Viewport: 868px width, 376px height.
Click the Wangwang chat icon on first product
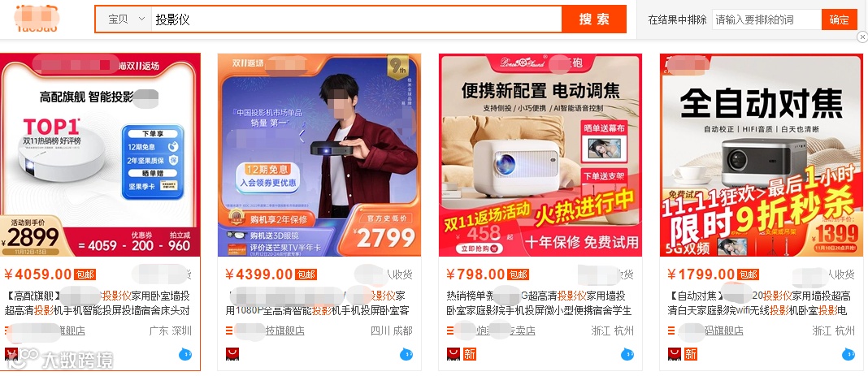click(184, 354)
